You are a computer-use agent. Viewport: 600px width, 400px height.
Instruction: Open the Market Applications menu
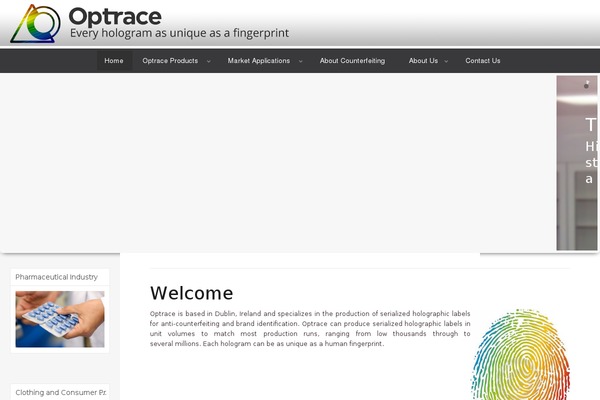tap(259, 61)
